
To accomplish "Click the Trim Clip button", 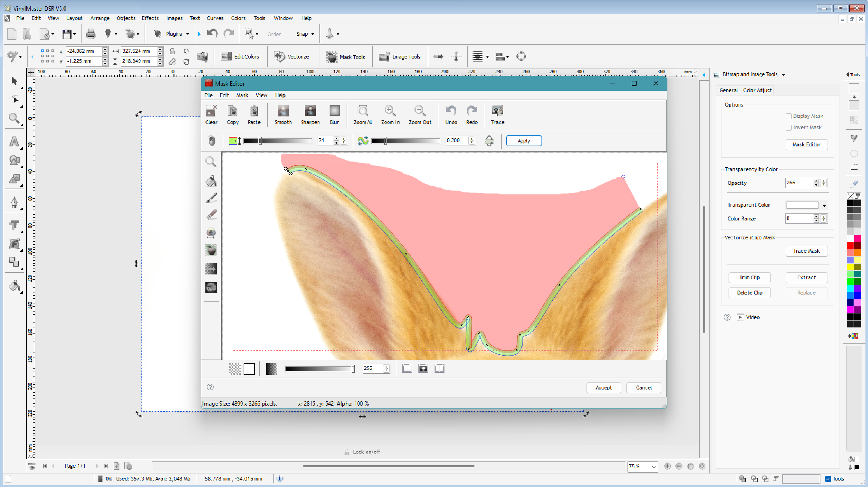I will (x=749, y=278).
